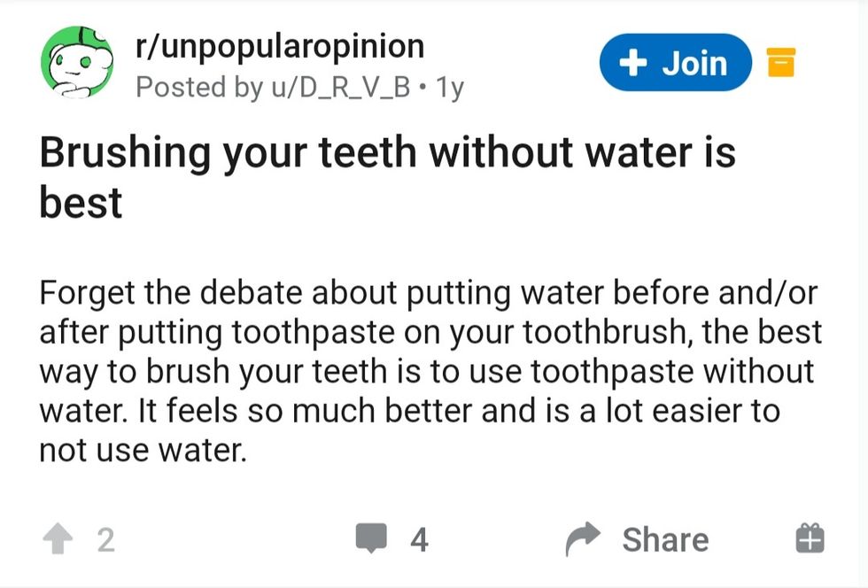The width and height of the screenshot is (868, 588).
Task: Open the r/unpopularopinion subreddit link
Action: (x=279, y=46)
